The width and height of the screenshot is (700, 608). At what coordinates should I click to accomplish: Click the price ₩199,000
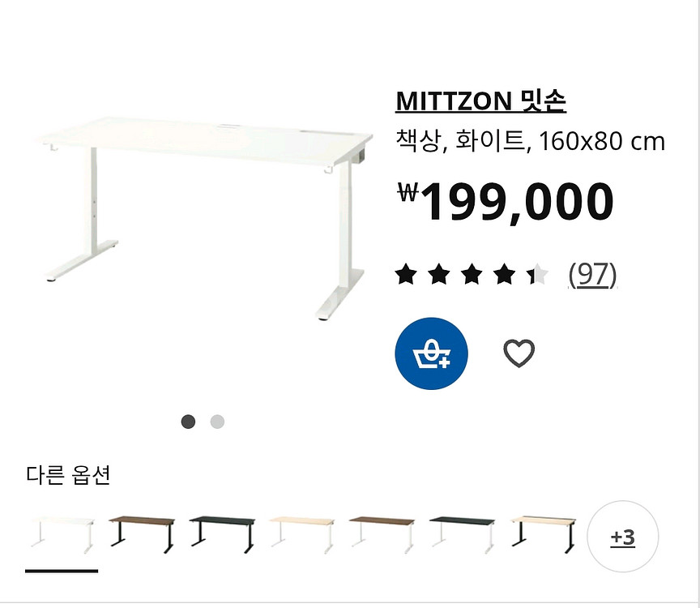pos(506,199)
